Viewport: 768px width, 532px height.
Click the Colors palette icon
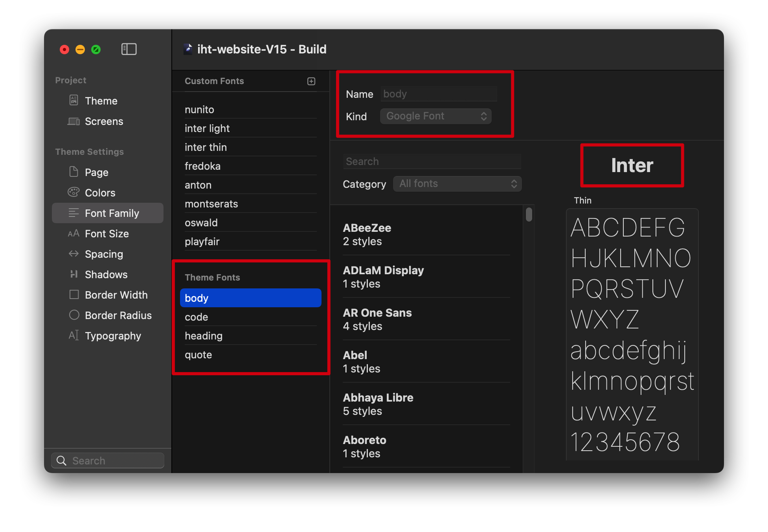tap(73, 193)
